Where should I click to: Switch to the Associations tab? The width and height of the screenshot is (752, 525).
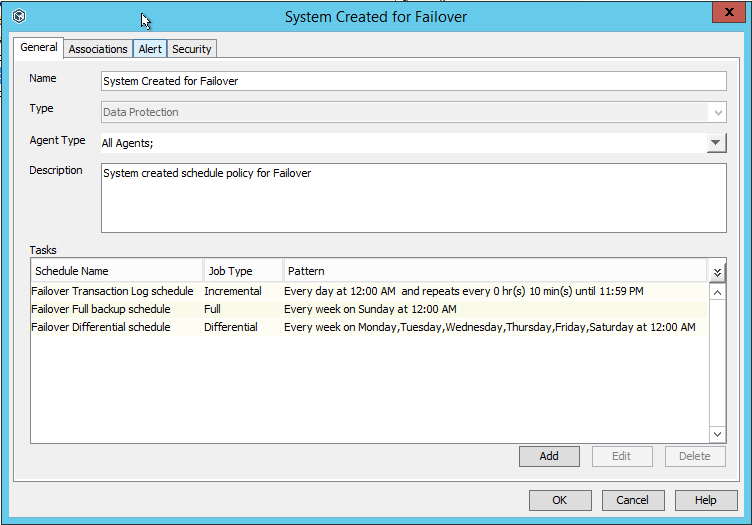pyautogui.click(x=98, y=49)
